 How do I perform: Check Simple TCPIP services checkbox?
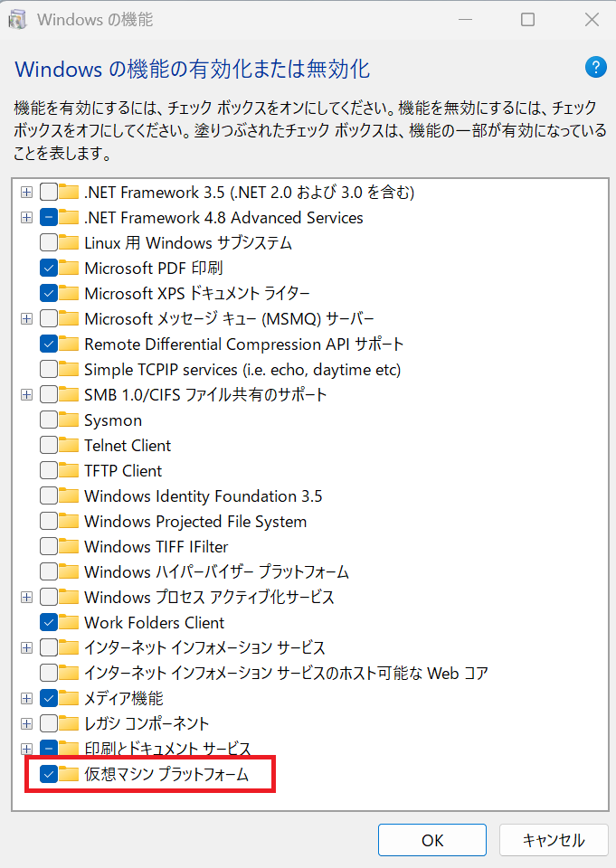point(49,369)
